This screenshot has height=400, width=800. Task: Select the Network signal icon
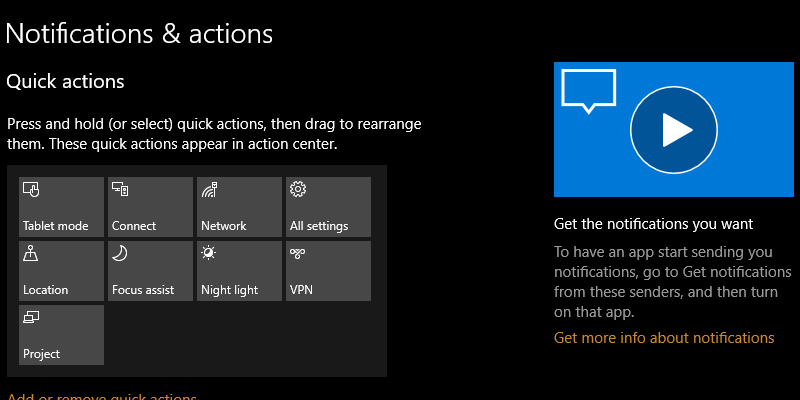[208, 189]
